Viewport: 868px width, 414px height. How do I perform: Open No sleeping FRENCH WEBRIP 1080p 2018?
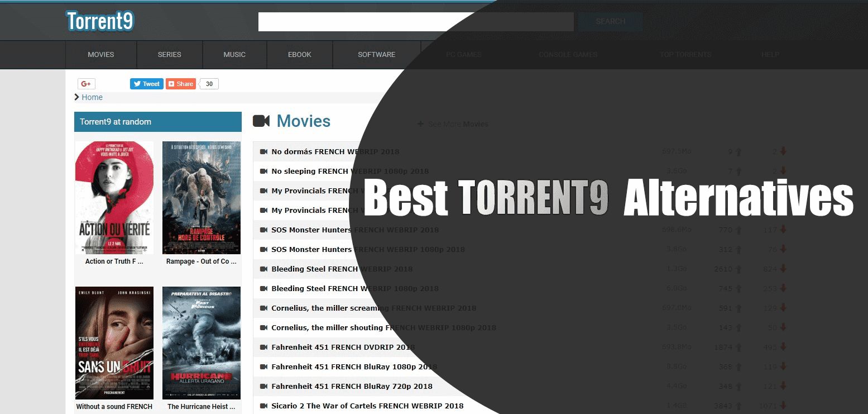pyautogui.click(x=350, y=171)
